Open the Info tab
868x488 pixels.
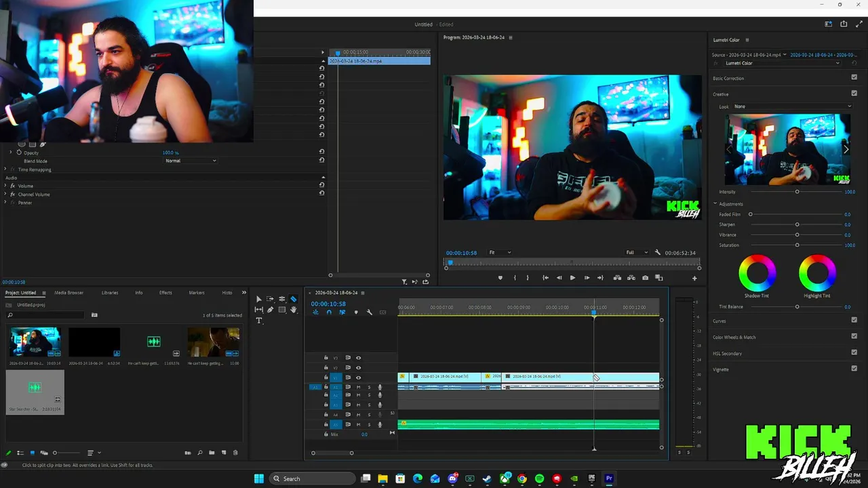click(x=138, y=293)
